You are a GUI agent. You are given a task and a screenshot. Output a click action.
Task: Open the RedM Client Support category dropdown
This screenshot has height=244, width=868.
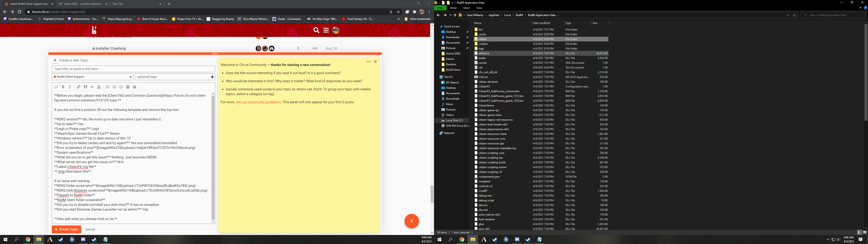(x=92, y=77)
